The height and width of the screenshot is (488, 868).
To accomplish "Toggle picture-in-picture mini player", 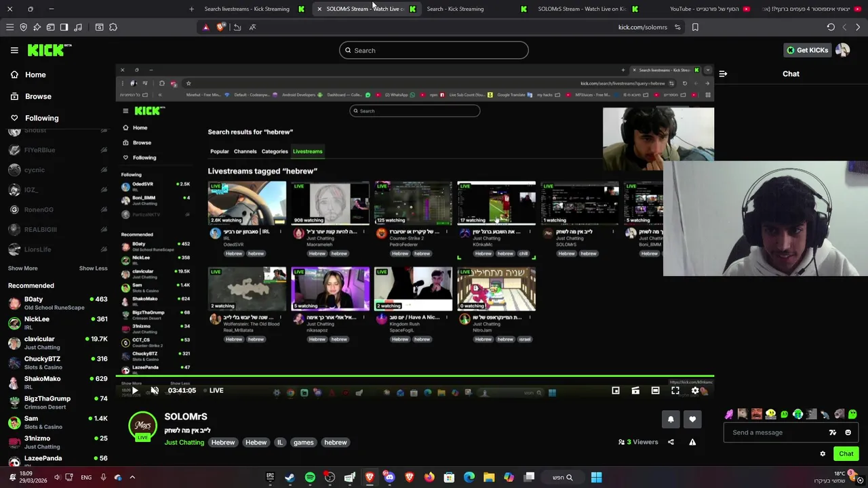I will pyautogui.click(x=616, y=390).
